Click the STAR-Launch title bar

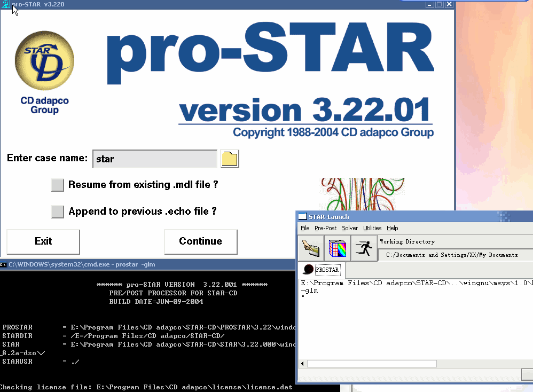point(415,217)
